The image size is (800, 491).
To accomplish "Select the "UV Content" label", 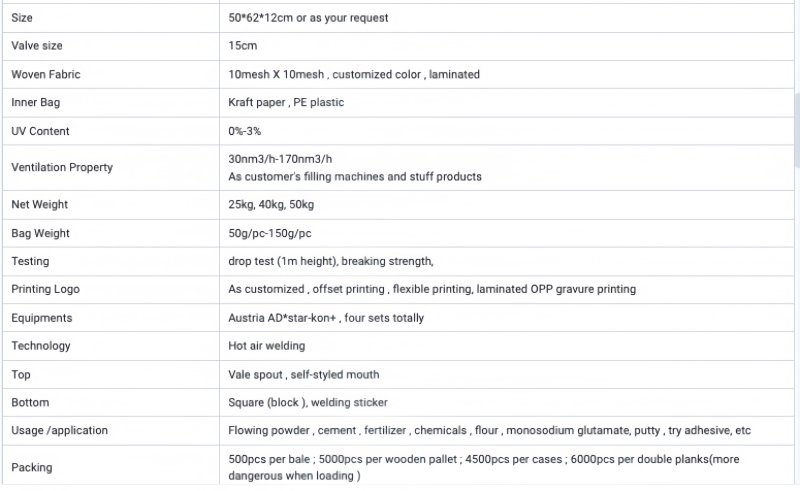I will [40, 131].
